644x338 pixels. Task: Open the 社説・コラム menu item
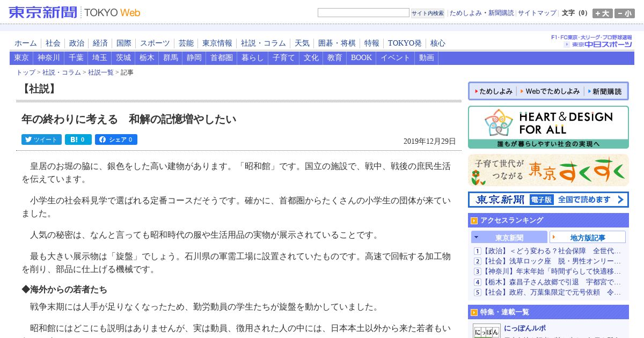pos(264,43)
